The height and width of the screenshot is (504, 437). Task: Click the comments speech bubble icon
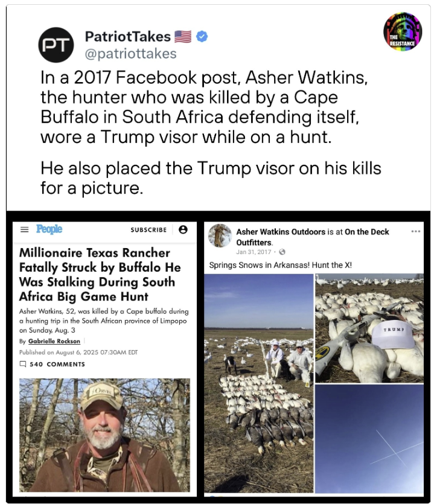pos(23,364)
